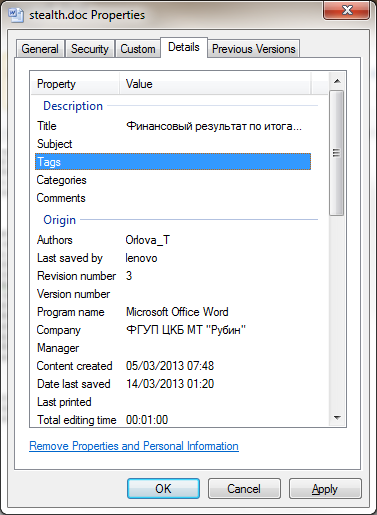Click the Orlova_T author value
377x515 pixels.
click(148, 240)
